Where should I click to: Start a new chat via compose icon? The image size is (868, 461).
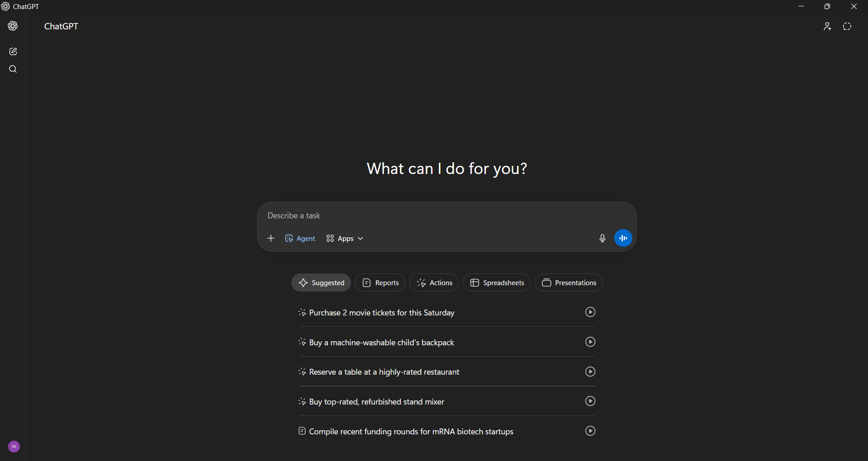click(x=13, y=52)
